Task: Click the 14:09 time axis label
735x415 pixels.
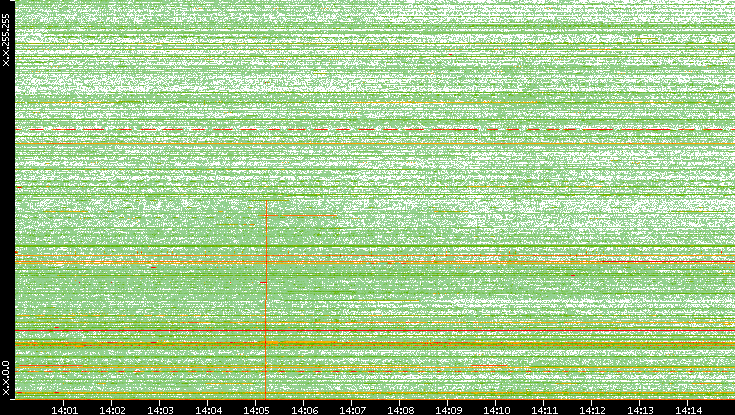Action: click(x=449, y=410)
